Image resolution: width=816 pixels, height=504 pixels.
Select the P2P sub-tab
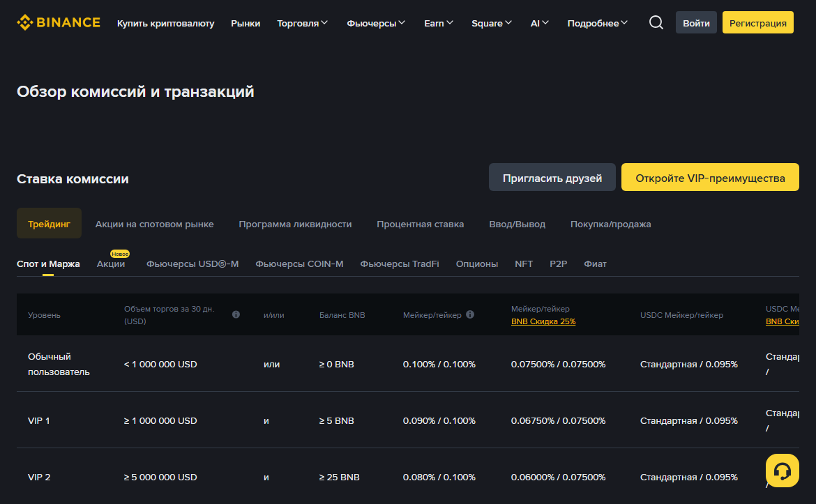559,264
